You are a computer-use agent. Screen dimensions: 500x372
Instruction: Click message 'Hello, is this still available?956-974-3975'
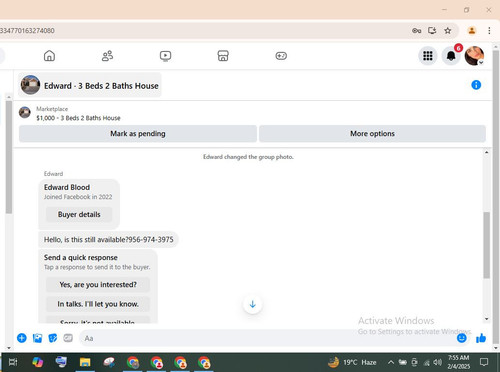pos(109,240)
